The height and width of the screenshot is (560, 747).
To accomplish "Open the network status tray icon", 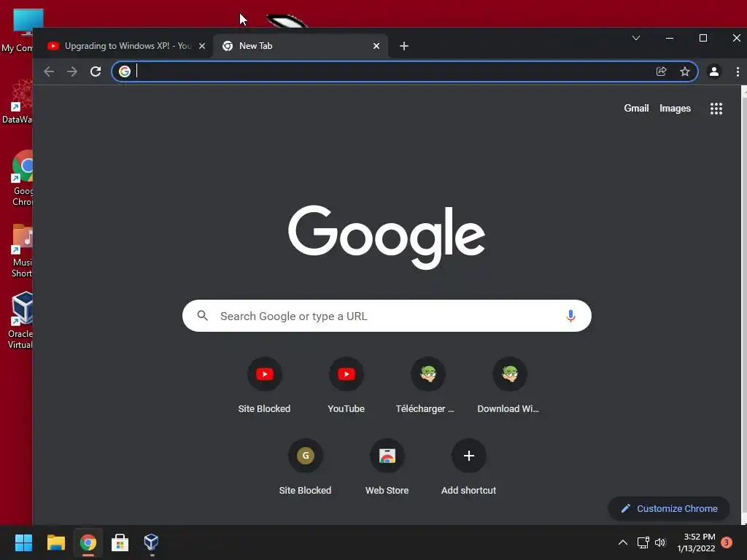I will 643,542.
